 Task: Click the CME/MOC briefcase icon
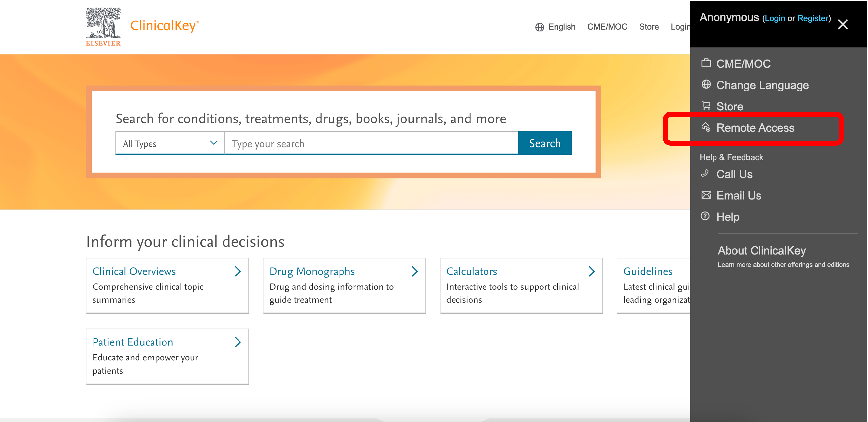click(x=706, y=63)
